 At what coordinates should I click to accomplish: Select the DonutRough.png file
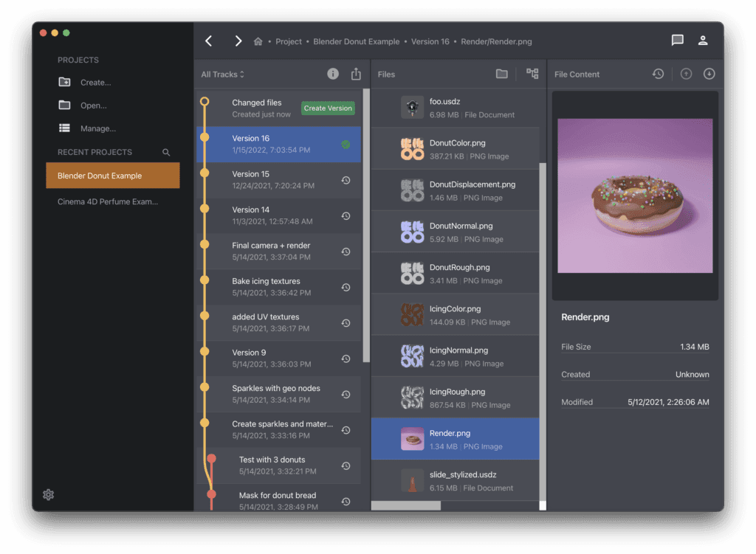point(455,273)
